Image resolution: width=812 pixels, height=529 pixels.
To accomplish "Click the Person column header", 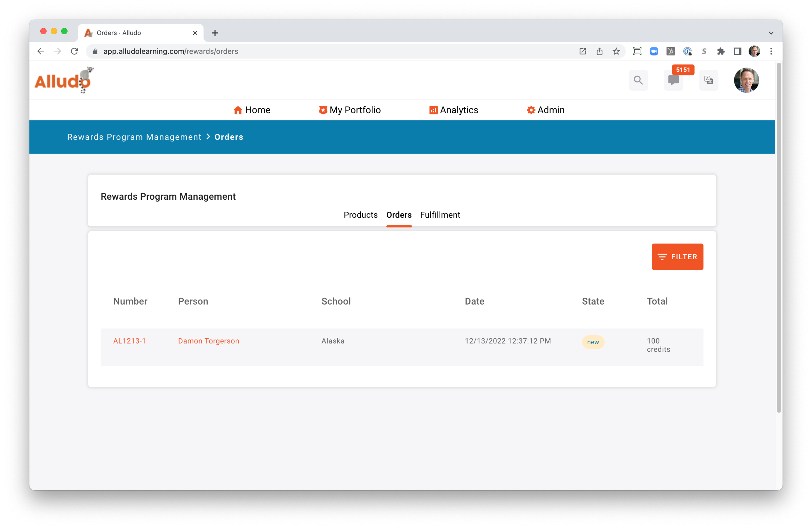I will point(193,301).
